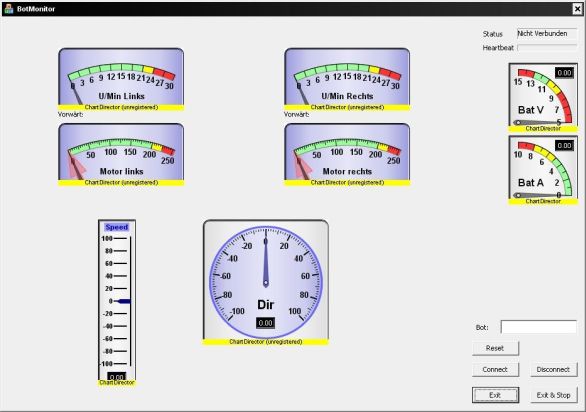The height and width of the screenshot is (412, 586).
Task: Click the Vorwärt label under U/Min Rechts
Action: tap(297, 114)
